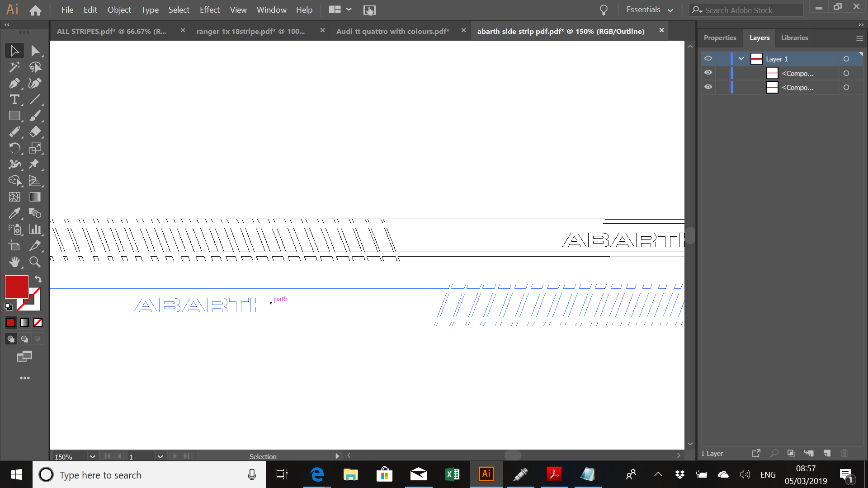Open status bar display options arrow
This screenshot has height=488, width=868.
pyautogui.click(x=337, y=456)
